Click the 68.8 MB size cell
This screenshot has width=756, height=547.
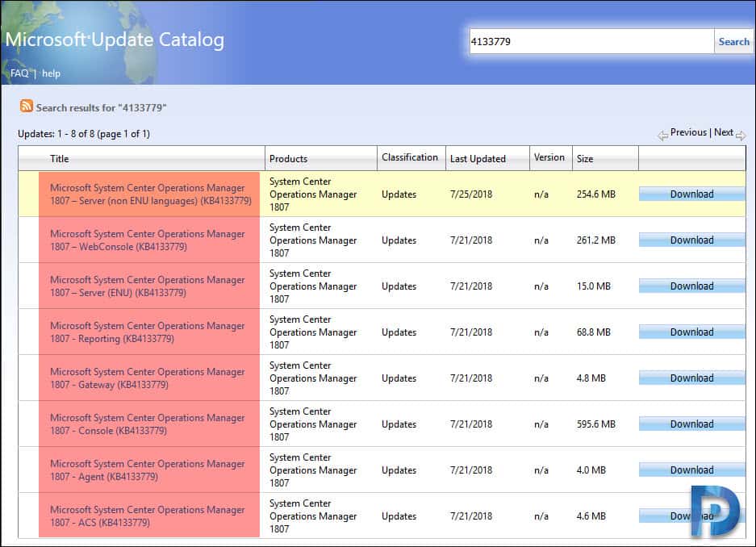(x=594, y=332)
